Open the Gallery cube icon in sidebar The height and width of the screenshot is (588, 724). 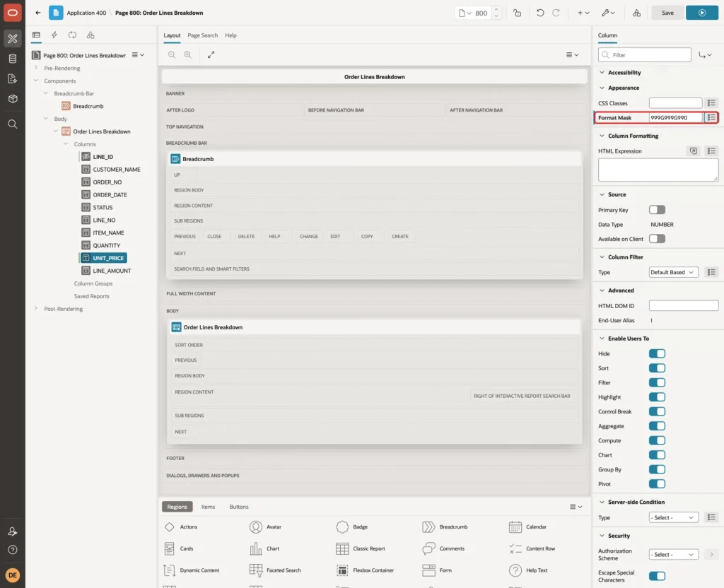13,99
